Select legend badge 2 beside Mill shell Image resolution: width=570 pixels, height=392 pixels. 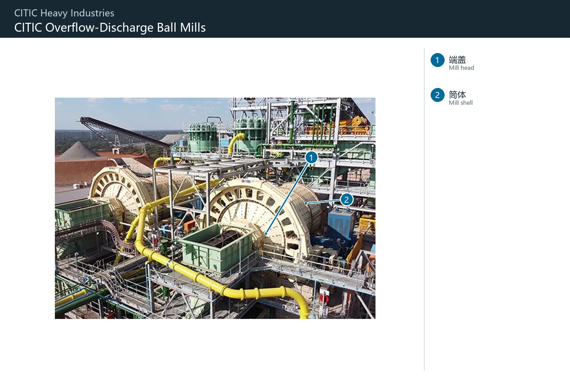(x=437, y=95)
